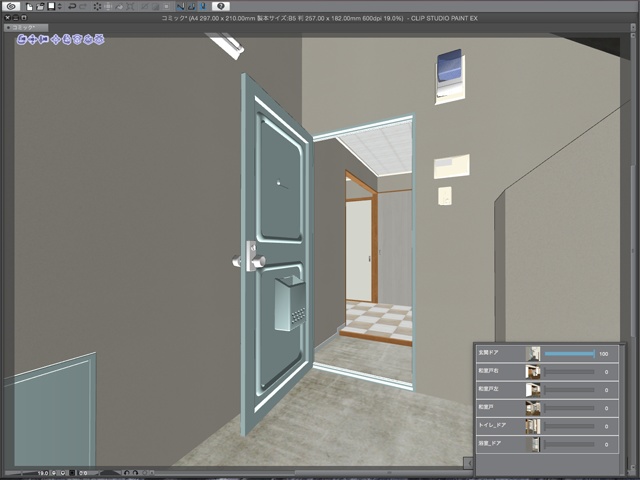
Task: Select the トイレ_ドア label
Action: click(492, 425)
